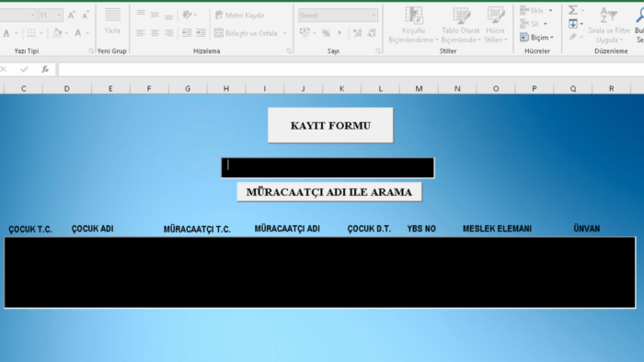Viewport: 644px width, 362px height.
Task: Click Birleştir ve Ortala button
Action: click(246, 33)
